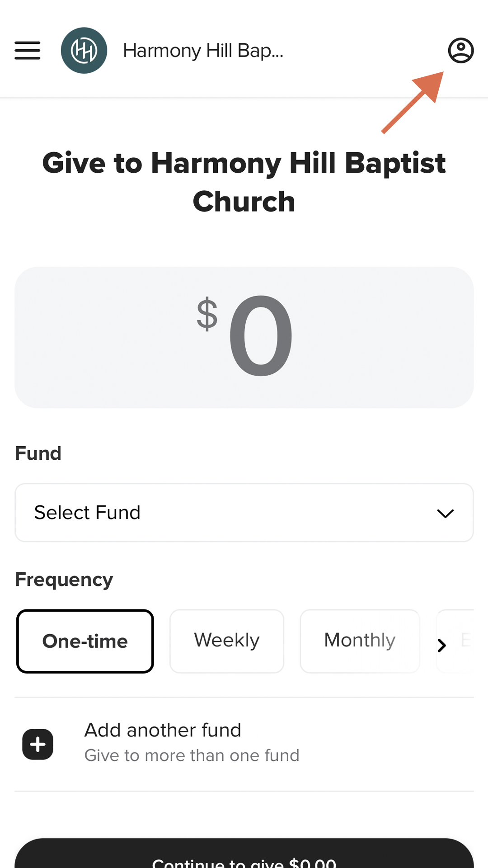The height and width of the screenshot is (868, 488).
Task: Select Monthly giving frequency
Action: click(360, 641)
